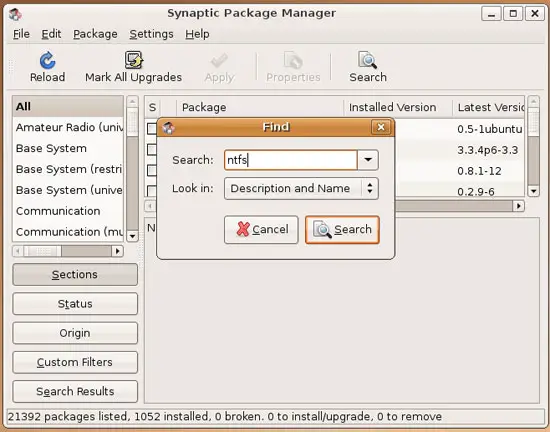The height and width of the screenshot is (432, 550).
Task: Open the Settings menu
Action: click(151, 34)
